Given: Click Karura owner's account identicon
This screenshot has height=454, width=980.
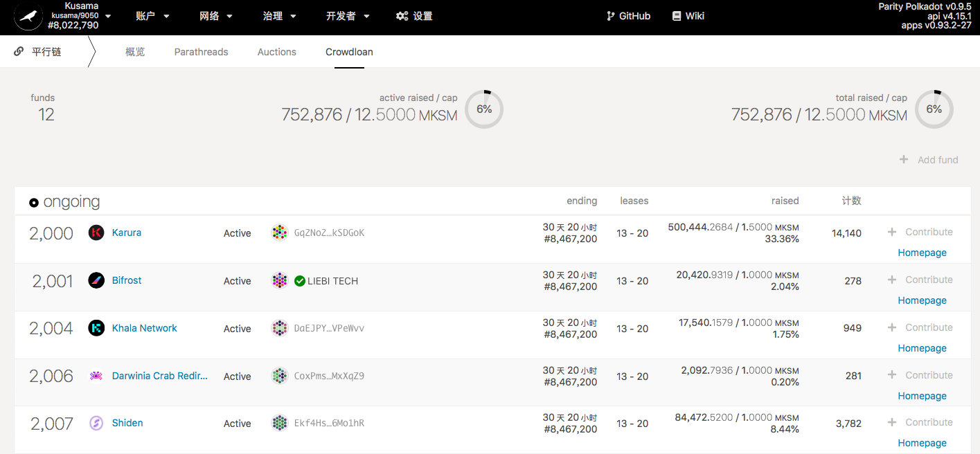Looking at the screenshot, I should tap(280, 233).
